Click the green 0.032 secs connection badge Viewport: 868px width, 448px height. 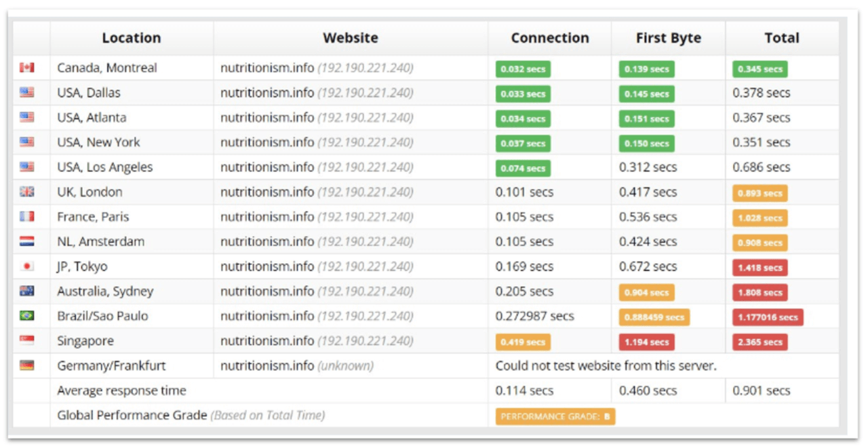523,69
